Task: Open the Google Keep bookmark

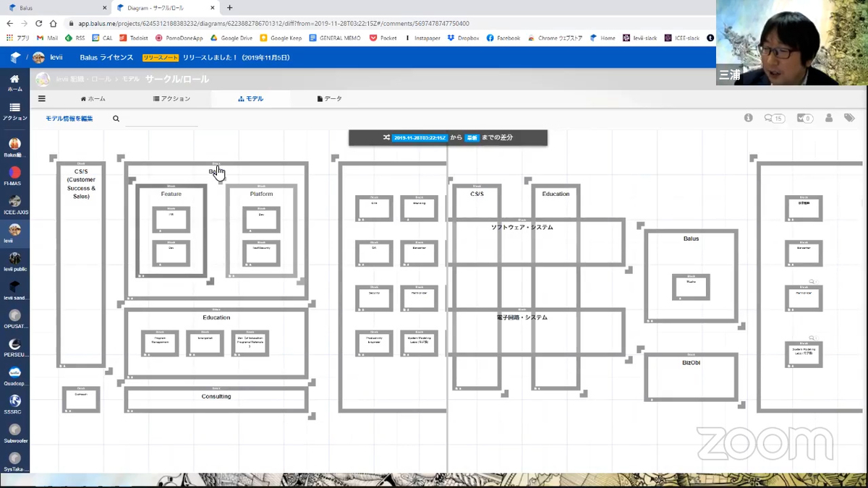Action: point(281,38)
